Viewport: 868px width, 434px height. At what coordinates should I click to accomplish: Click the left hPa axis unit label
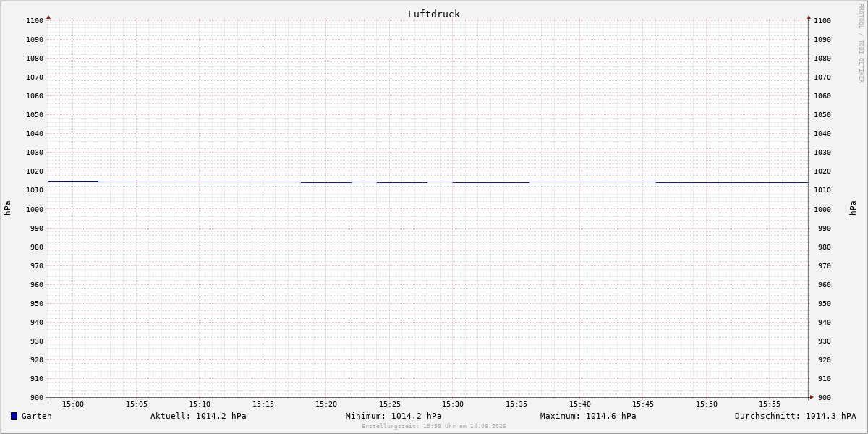click(7, 208)
